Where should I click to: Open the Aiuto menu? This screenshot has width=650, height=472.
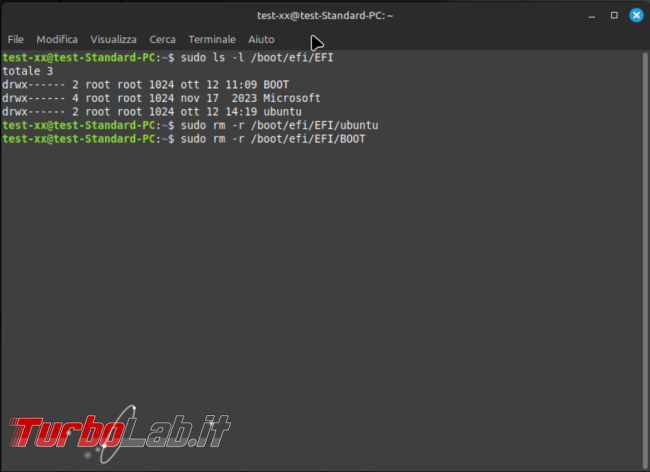coord(261,39)
